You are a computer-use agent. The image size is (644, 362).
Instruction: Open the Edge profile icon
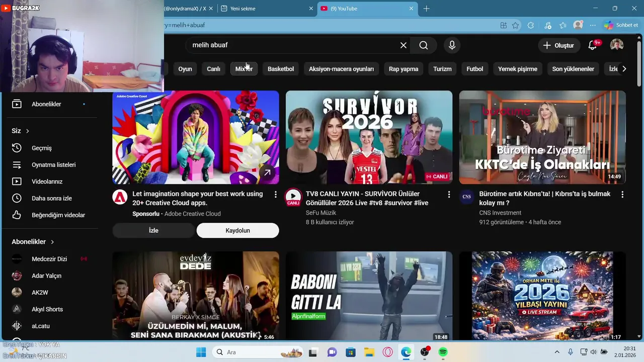click(x=578, y=25)
